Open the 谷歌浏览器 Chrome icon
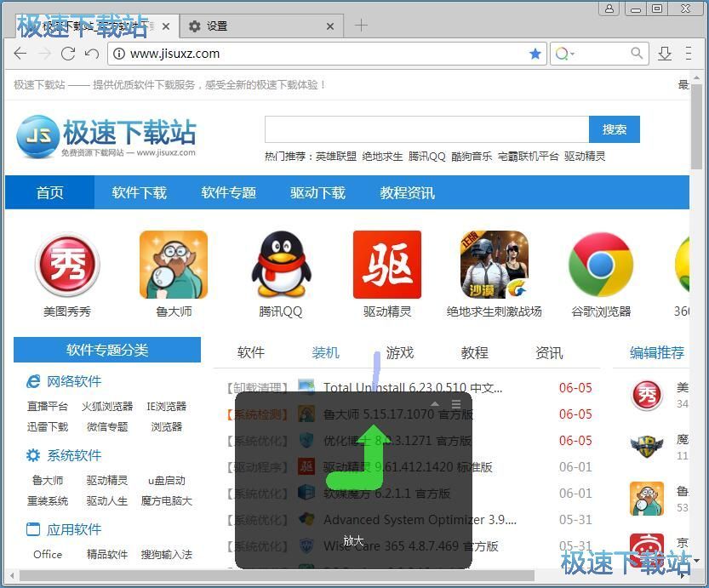709x588 pixels. click(601, 265)
